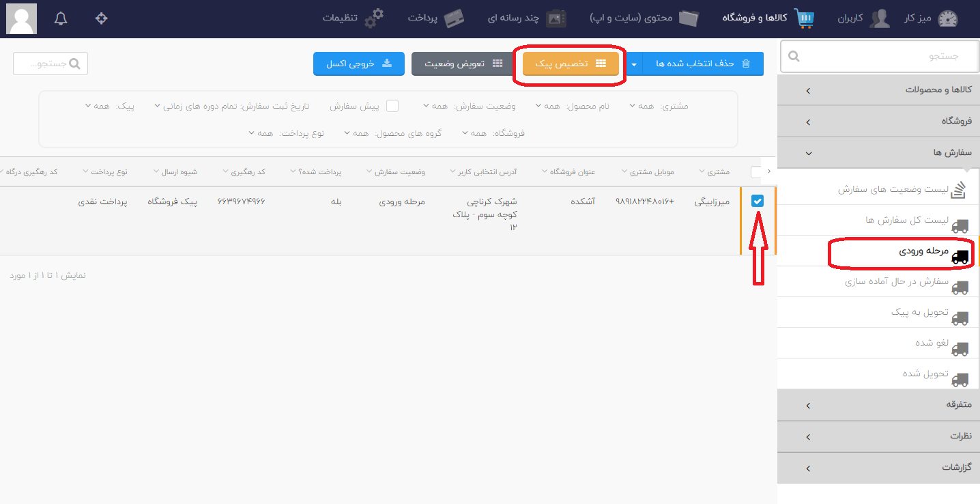Click پرداخت نقدی payment cell
This screenshot has height=504, width=980.
tap(103, 201)
